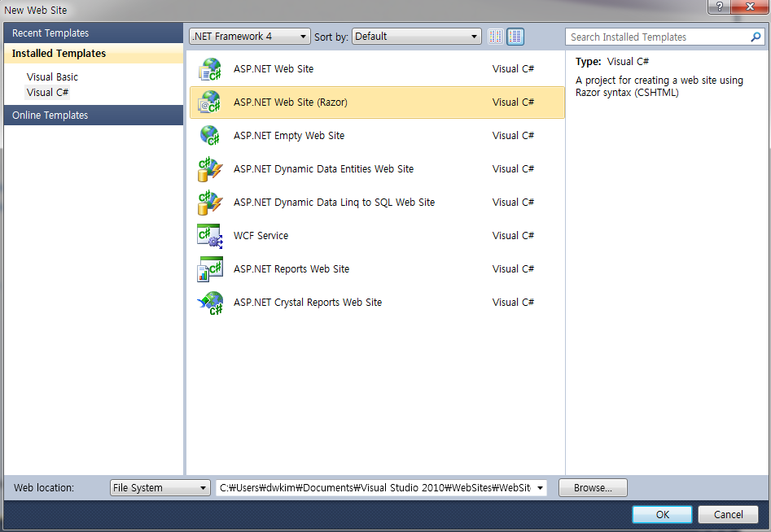Open the File System web location dropdown
The image size is (771, 532).
coord(160,488)
